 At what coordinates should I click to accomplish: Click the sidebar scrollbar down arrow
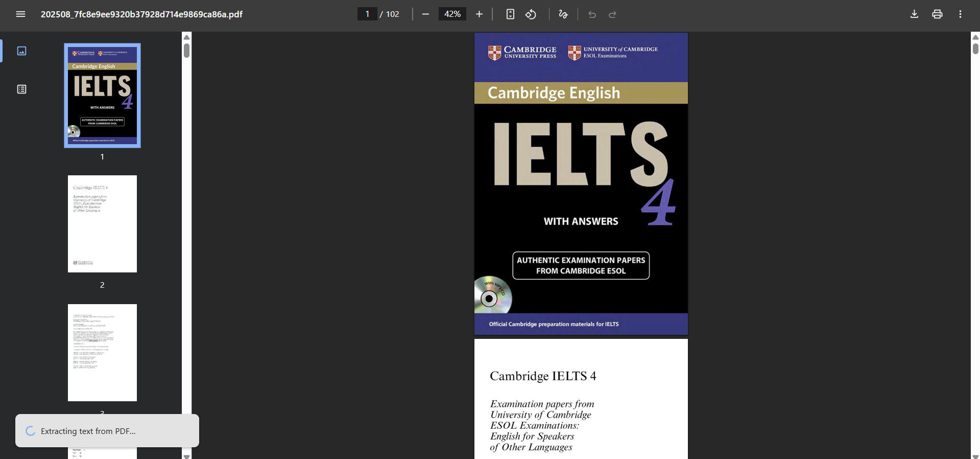[187, 456]
